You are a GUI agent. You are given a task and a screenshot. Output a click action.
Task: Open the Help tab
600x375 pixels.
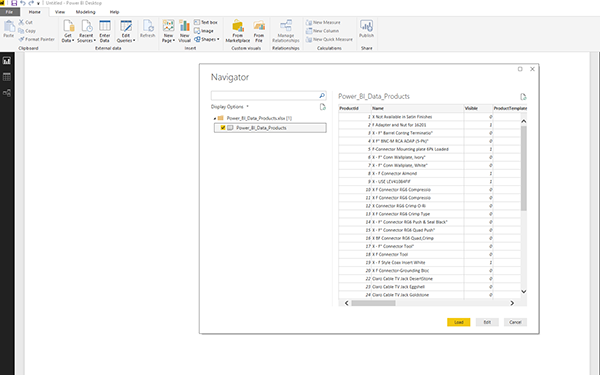point(114,12)
